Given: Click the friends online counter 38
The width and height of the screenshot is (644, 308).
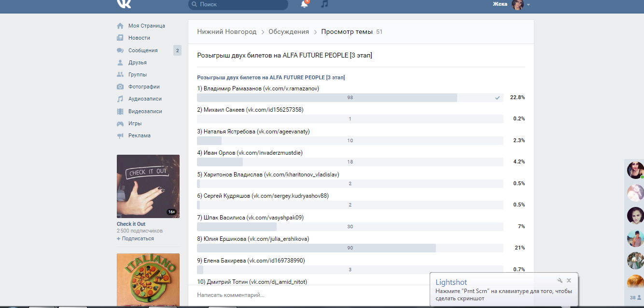Looking at the screenshot, I should click(635, 297).
